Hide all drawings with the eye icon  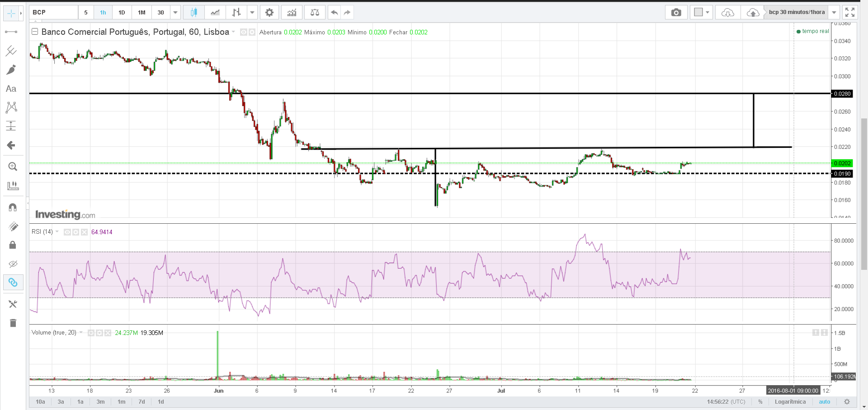tap(13, 264)
